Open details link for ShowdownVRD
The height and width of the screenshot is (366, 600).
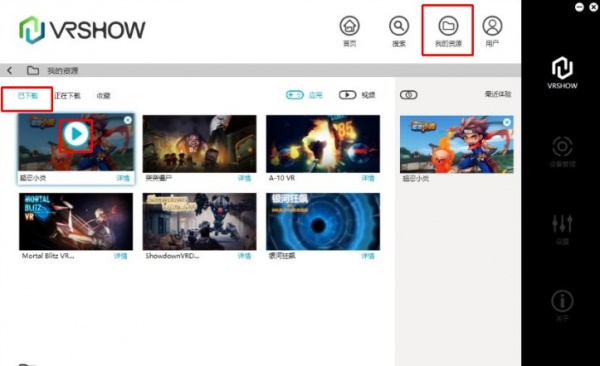(245, 256)
